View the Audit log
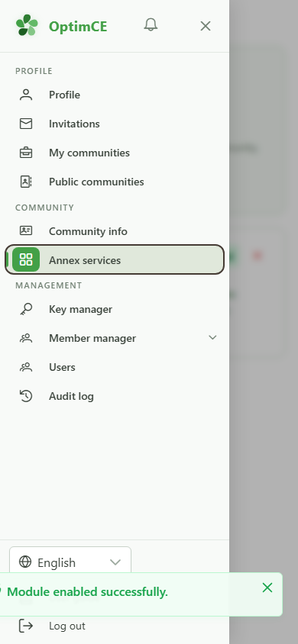Viewport: 298px width, 644px height. [x=115, y=396]
